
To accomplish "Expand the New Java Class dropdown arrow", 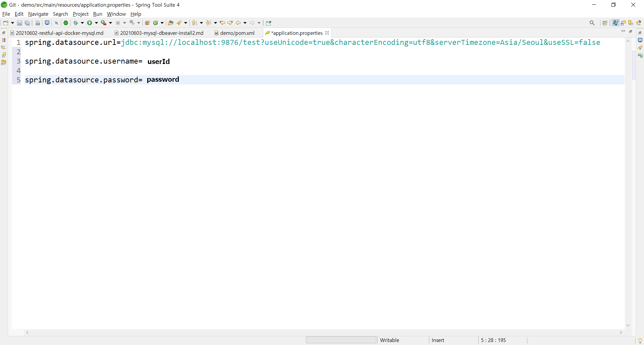I will point(162,23).
